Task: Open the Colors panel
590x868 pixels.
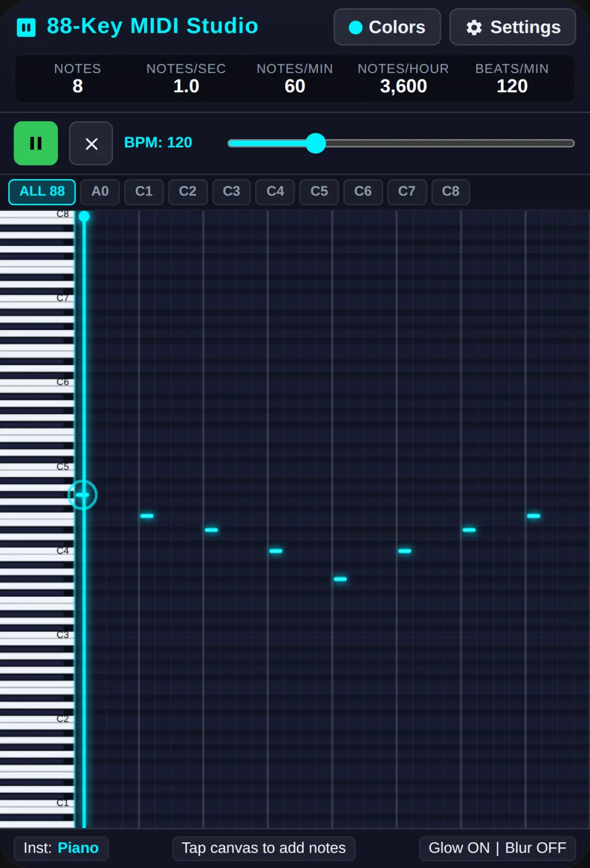Action: (387, 27)
